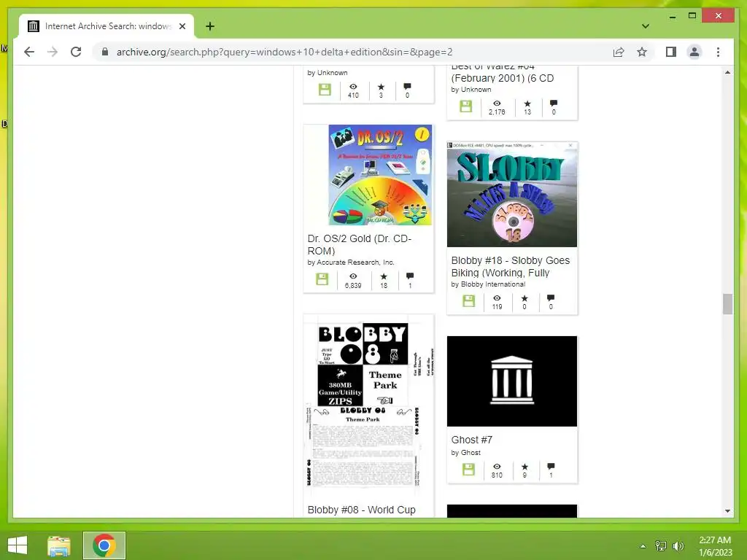The width and height of the screenshot is (747, 560).
Task: Click the views eye icon showing 810
Action: tap(497, 467)
